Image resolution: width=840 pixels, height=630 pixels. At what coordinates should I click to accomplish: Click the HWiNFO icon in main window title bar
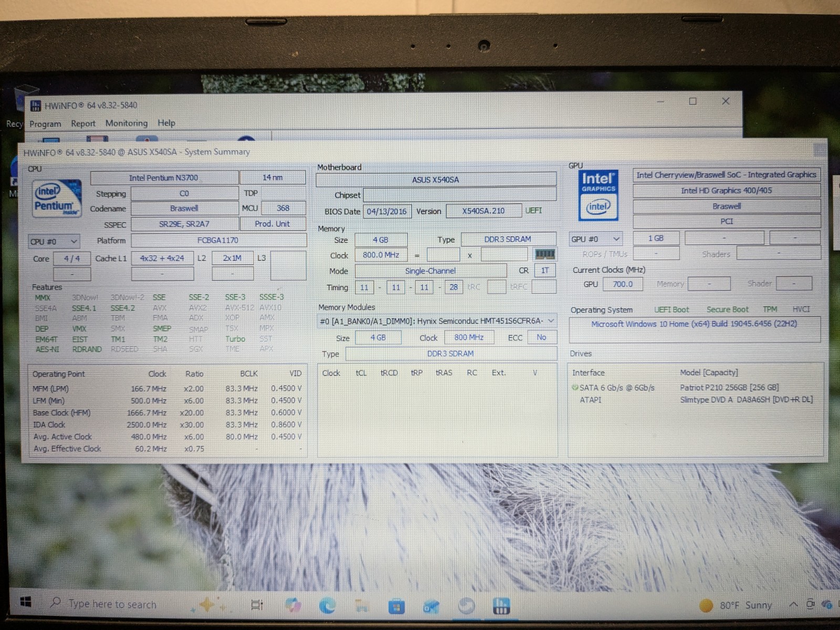35,106
